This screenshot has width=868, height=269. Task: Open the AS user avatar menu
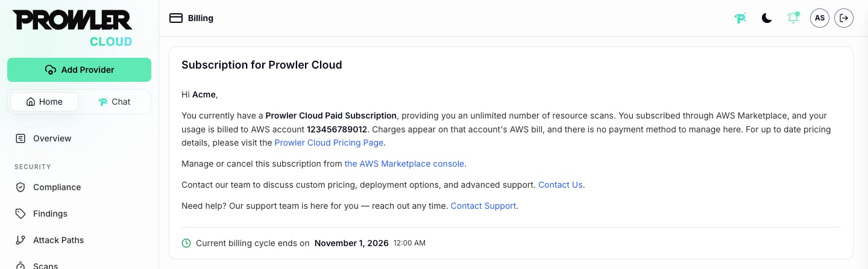click(x=820, y=18)
